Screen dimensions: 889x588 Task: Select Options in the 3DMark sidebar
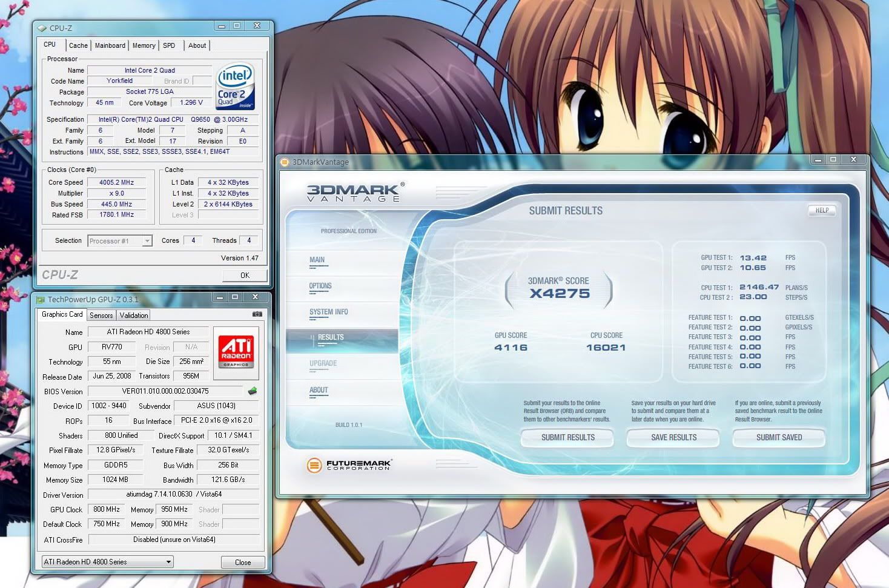320,286
